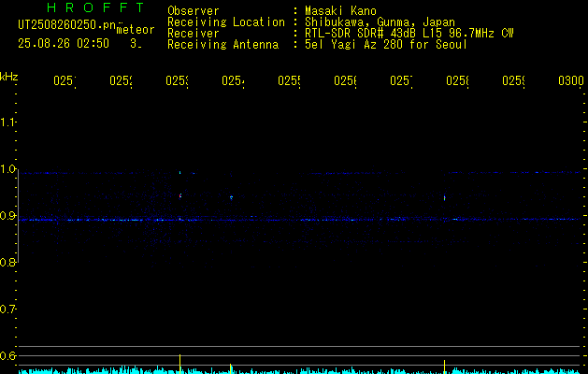Viewport: 588px width, 374px height.
Task: Click the 0300 time axis label
Action: [571, 80]
